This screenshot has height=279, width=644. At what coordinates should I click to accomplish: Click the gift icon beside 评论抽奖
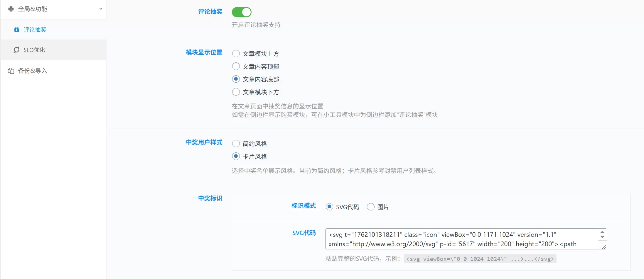click(17, 29)
